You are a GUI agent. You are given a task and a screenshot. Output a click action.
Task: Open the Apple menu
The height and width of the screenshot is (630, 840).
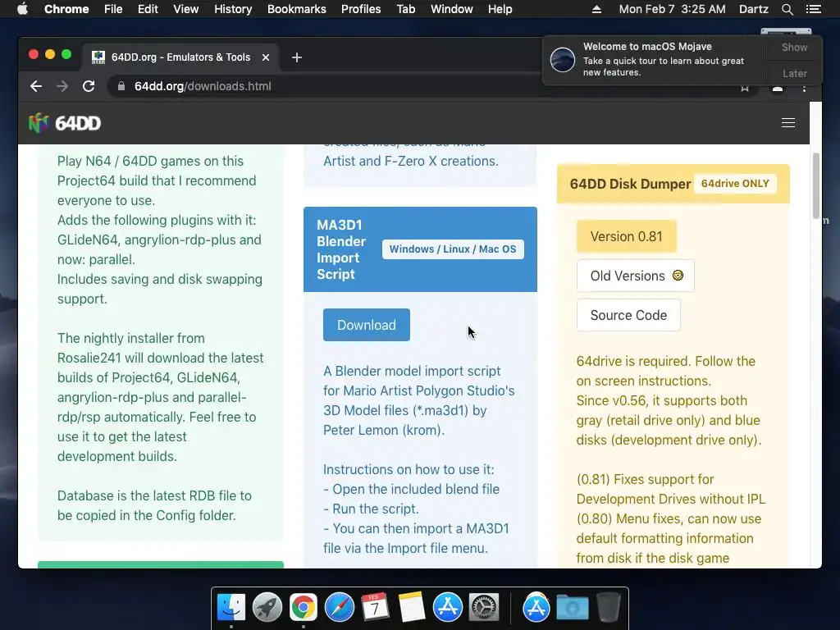[x=22, y=9]
